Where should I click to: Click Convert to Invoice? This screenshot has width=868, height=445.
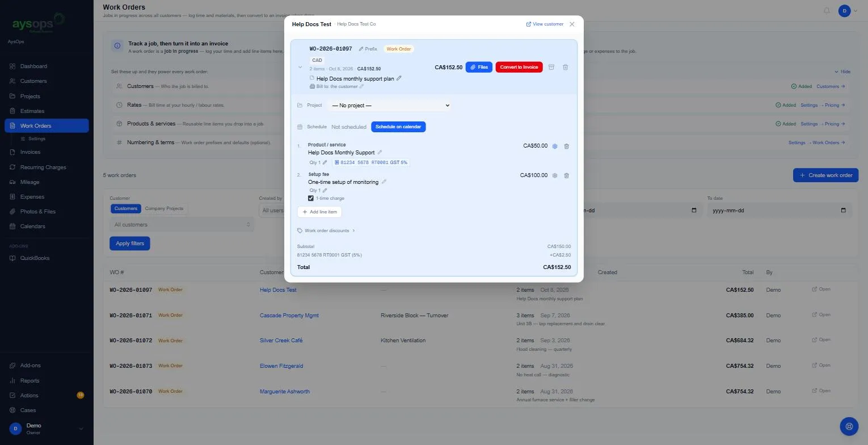(519, 67)
